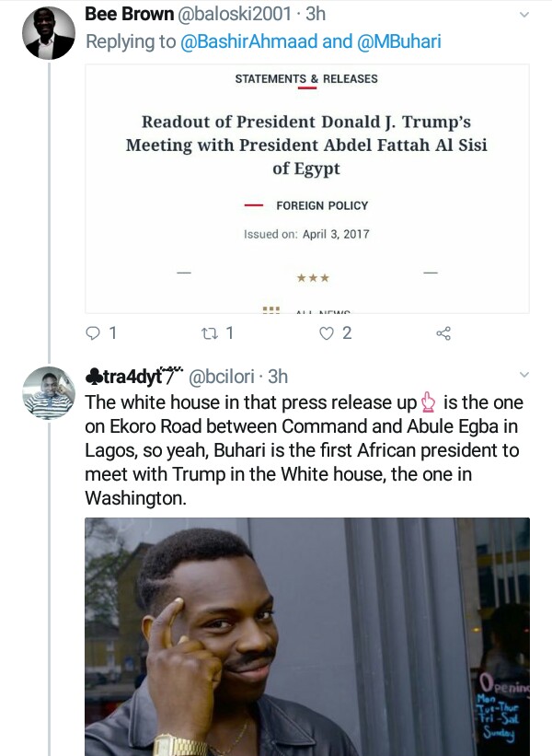Click the Foreign Policy label in image
This screenshot has width=552, height=756.
click(322, 205)
